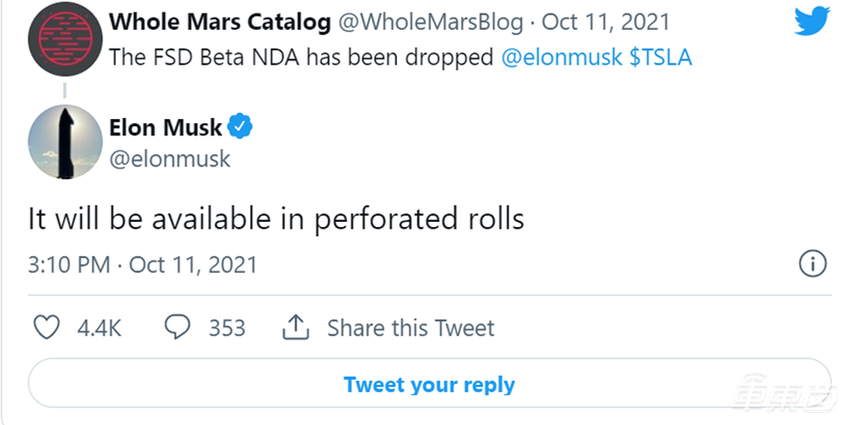This screenshot has height=425, width=850.
Task: Click the share upload arrow icon
Action: pyautogui.click(x=295, y=327)
